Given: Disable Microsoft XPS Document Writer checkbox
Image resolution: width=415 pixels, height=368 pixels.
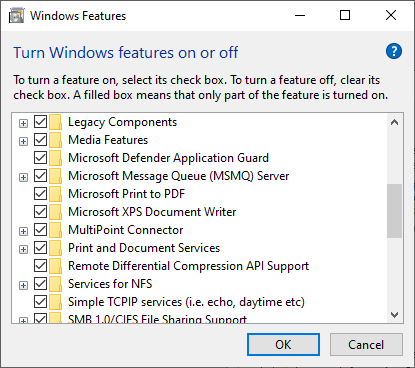Looking at the screenshot, I should coord(40,212).
